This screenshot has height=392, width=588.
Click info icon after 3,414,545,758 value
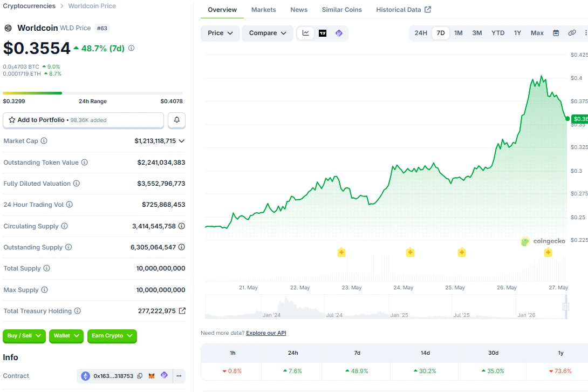click(x=181, y=226)
